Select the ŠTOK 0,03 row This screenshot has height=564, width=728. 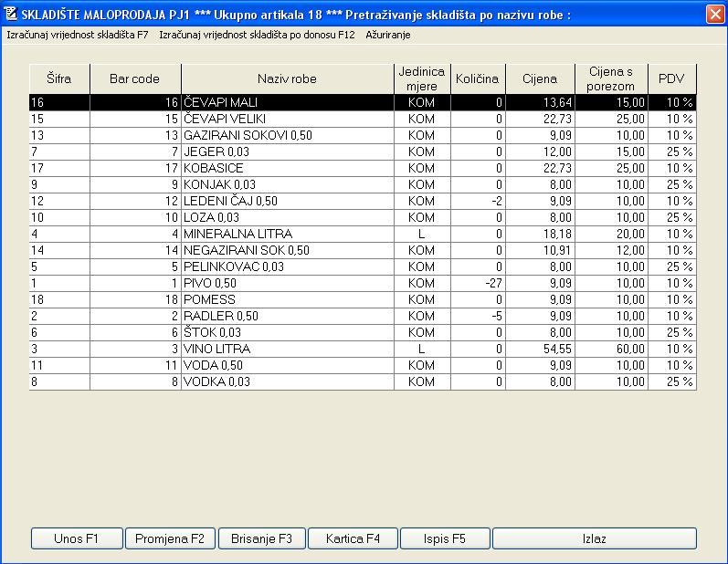(x=363, y=332)
